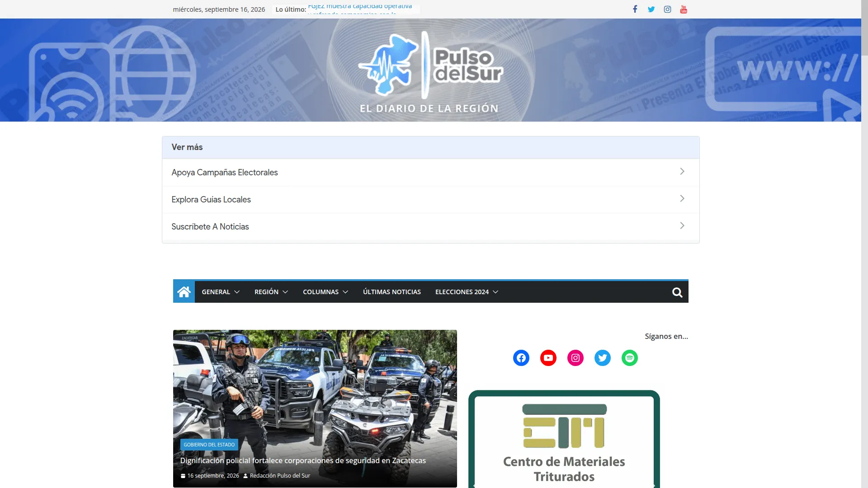Open Facebook icon in top bar

click(635, 9)
